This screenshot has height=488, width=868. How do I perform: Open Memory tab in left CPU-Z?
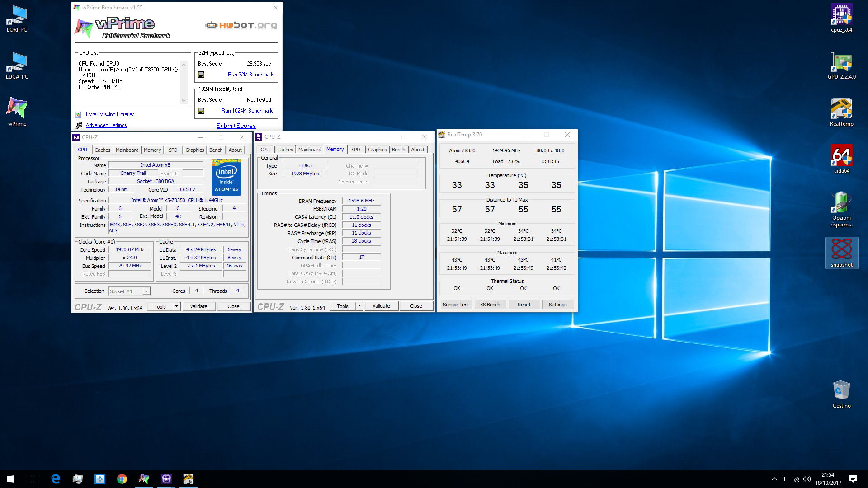coord(152,150)
